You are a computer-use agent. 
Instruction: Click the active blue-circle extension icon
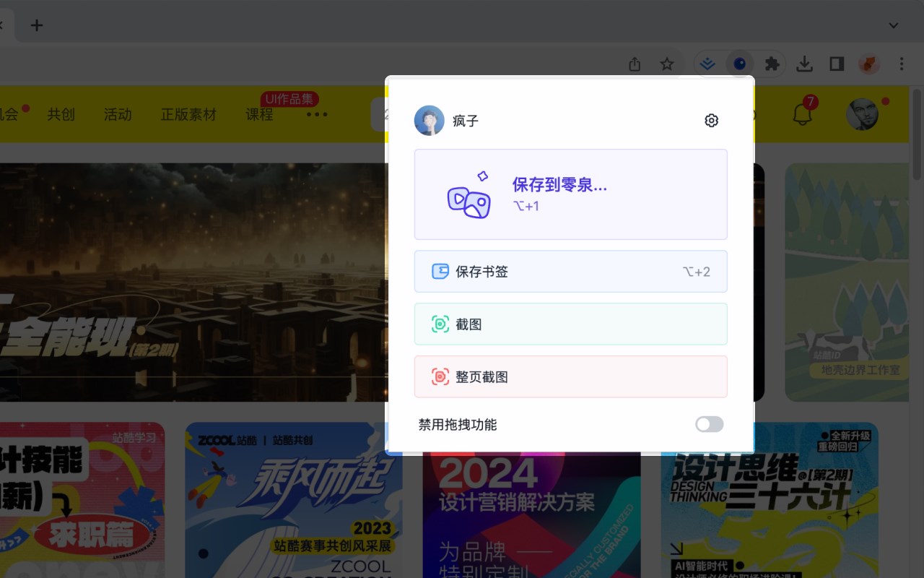[x=739, y=64]
